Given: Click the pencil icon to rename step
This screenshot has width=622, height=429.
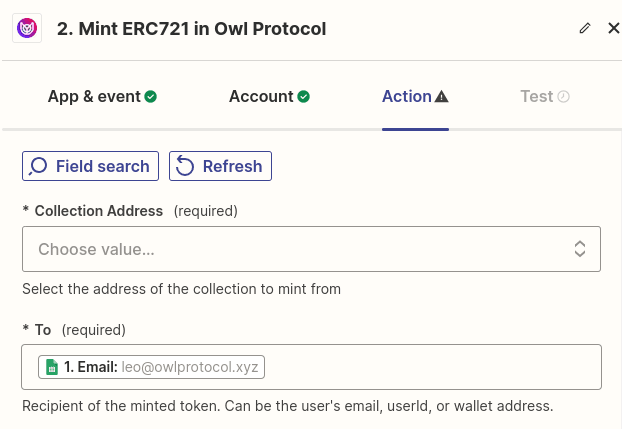Looking at the screenshot, I should tap(585, 28).
